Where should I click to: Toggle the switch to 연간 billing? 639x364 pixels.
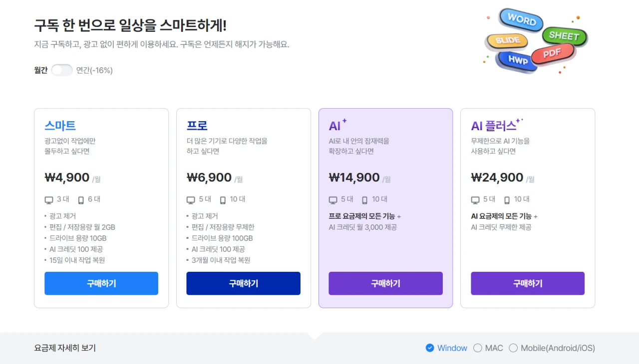tap(62, 70)
